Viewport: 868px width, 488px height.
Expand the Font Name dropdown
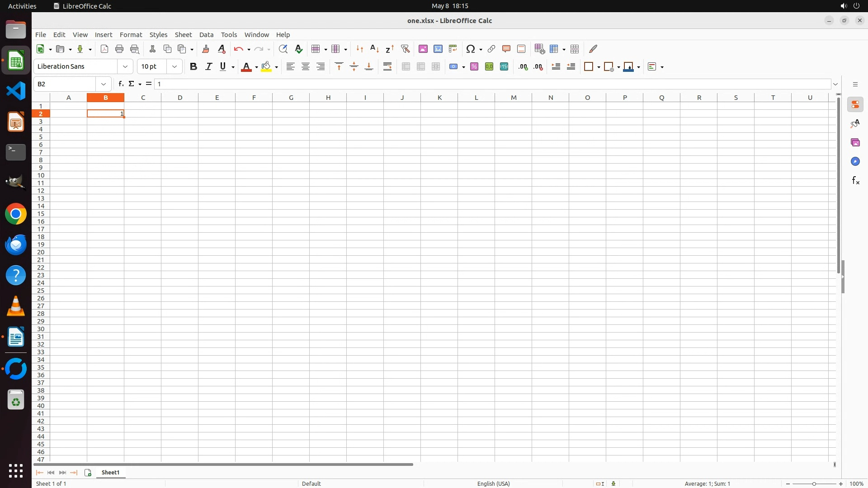pos(125,66)
